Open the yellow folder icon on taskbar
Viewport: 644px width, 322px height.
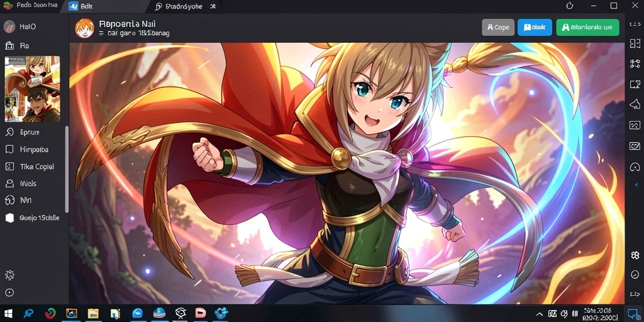coord(93,313)
